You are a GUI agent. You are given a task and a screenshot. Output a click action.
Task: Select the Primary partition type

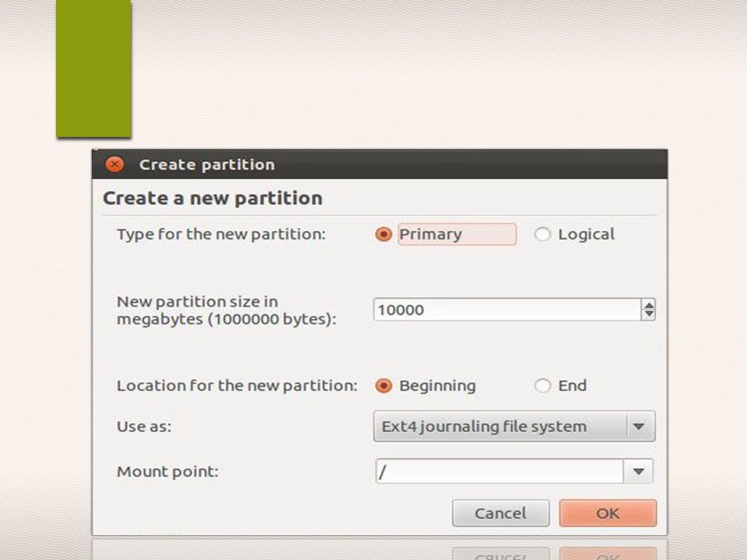(384, 234)
